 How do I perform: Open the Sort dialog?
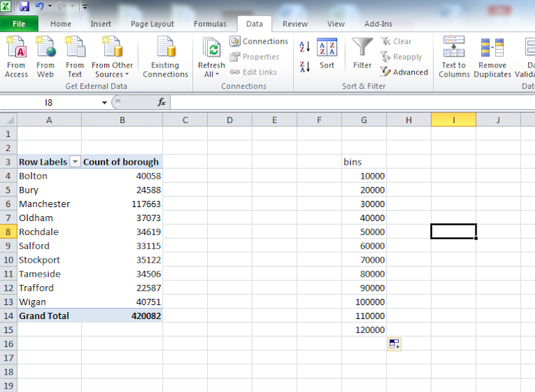pyautogui.click(x=327, y=54)
